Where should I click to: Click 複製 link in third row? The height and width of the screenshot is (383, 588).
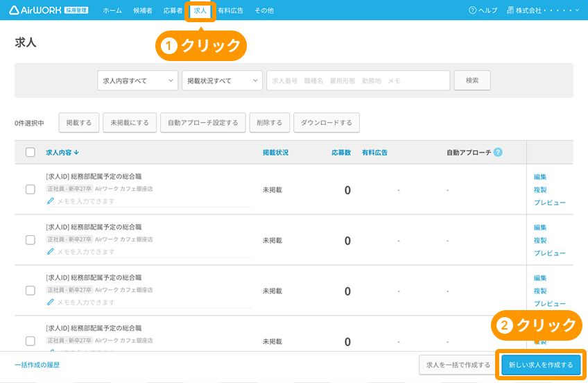(540, 291)
